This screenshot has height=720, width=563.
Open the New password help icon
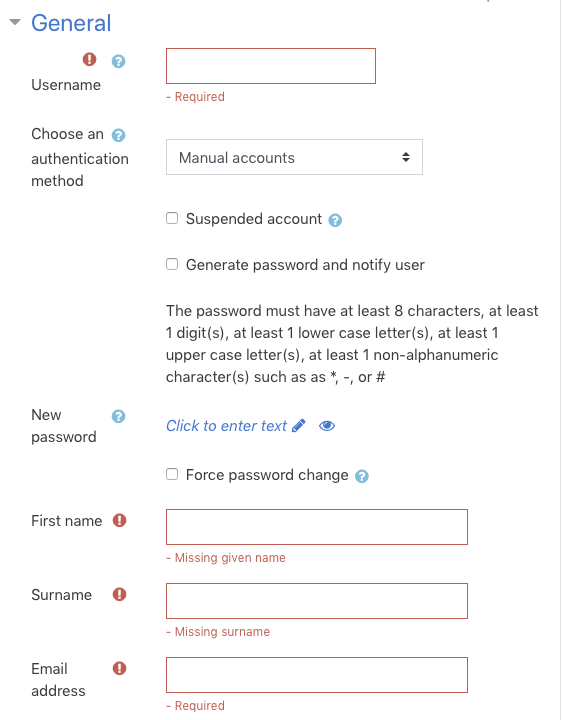click(x=118, y=416)
